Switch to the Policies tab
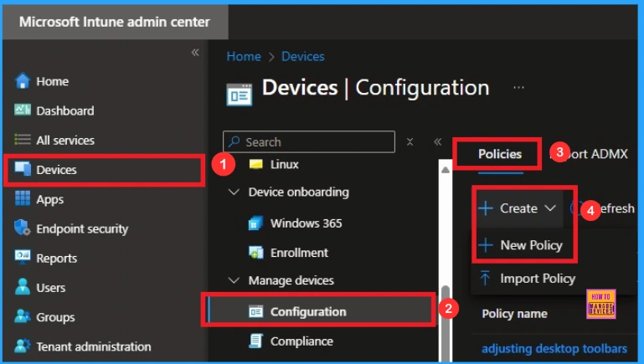The height and width of the screenshot is (364, 644). click(500, 154)
